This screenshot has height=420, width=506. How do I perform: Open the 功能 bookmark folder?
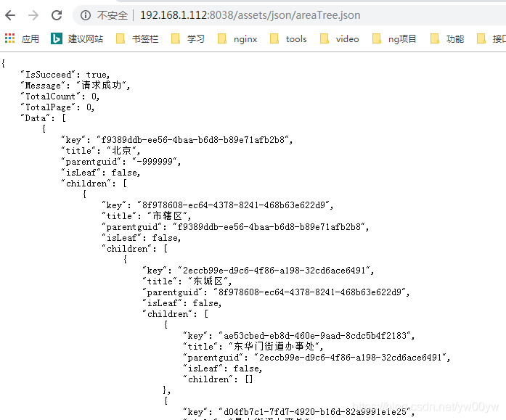(447, 38)
